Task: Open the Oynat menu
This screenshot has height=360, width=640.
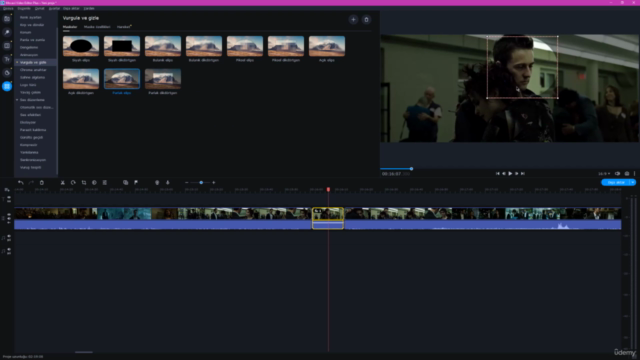Action: [40, 8]
